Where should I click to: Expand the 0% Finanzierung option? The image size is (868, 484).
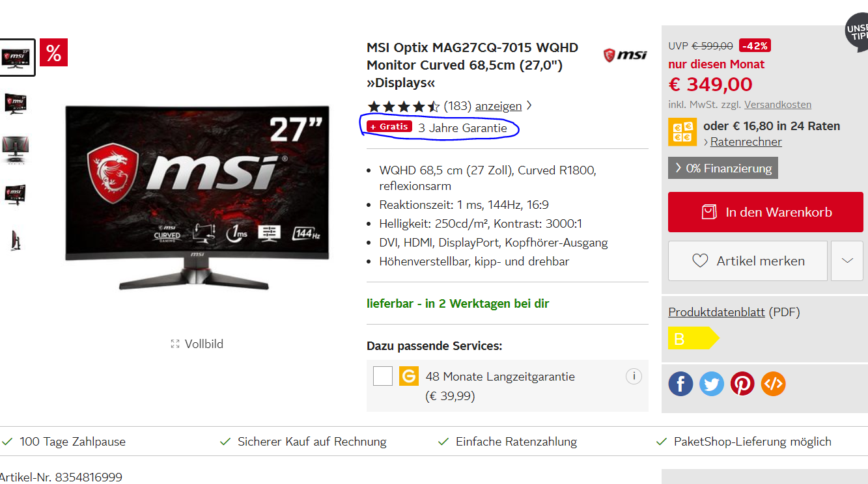pyautogui.click(x=723, y=168)
